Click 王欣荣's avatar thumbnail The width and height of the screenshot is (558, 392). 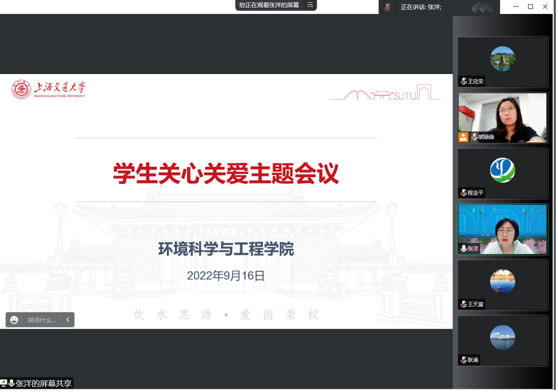[502, 59]
